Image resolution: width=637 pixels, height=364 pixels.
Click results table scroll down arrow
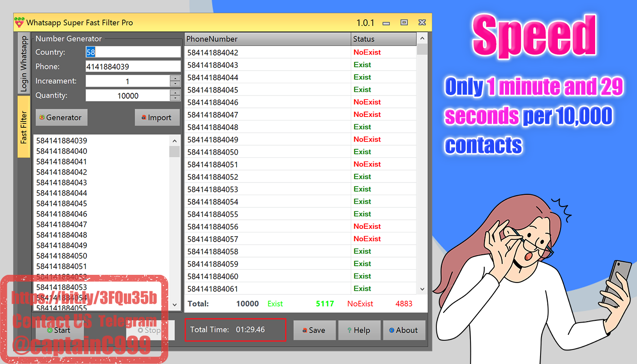coord(422,289)
